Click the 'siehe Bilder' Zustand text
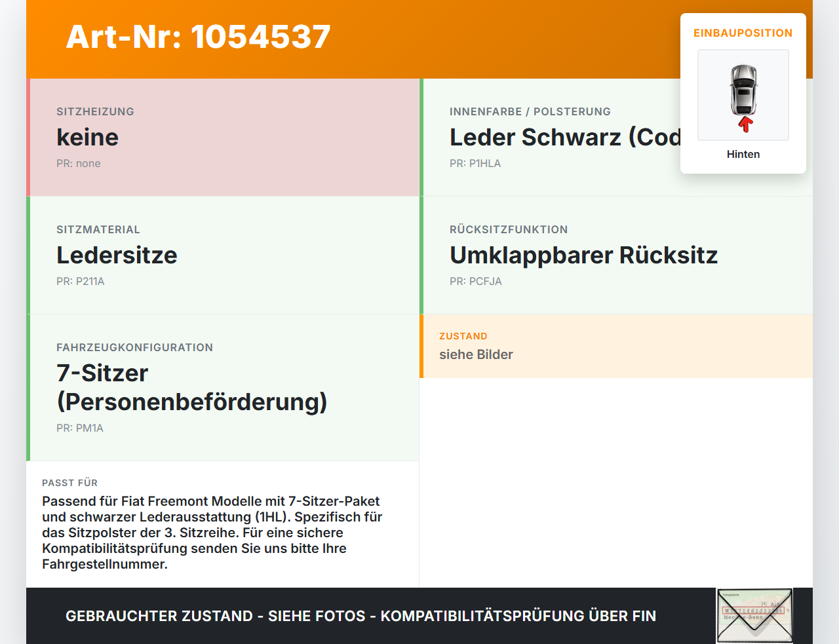This screenshot has width=839, height=644. coord(476,354)
